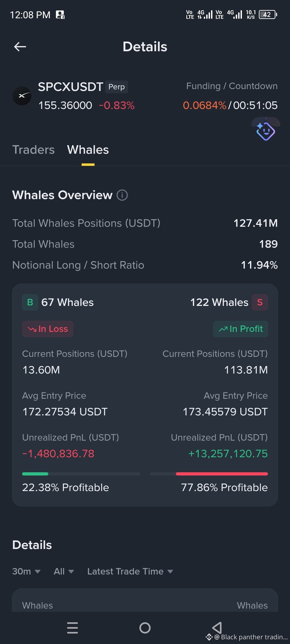Tap the SPCXUSDT coin logo

[x=22, y=96]
